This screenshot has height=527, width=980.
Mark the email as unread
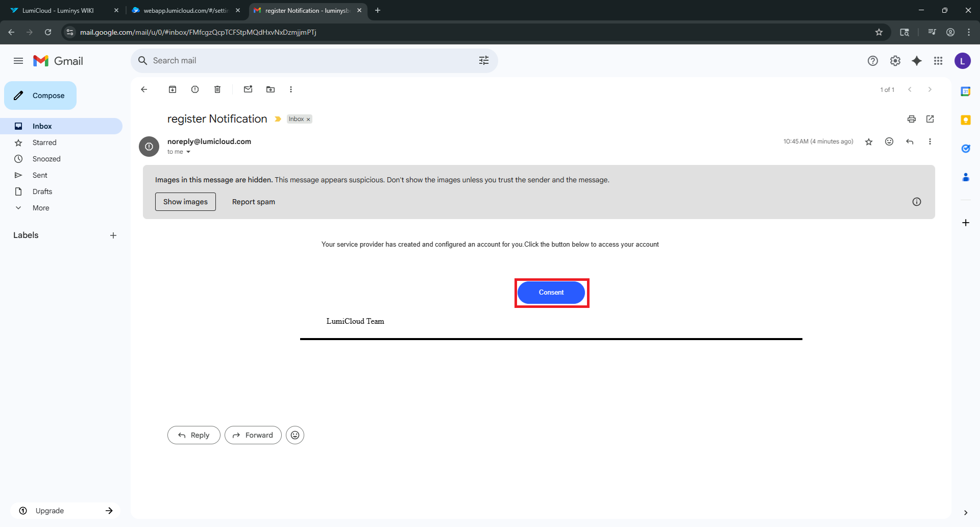point(248,89)
